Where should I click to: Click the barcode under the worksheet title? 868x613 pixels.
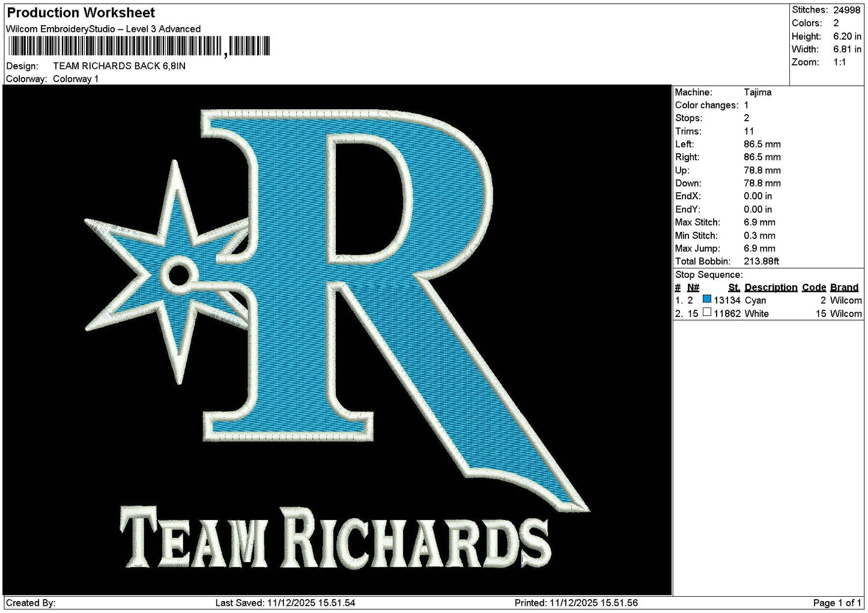click(138, 46)
